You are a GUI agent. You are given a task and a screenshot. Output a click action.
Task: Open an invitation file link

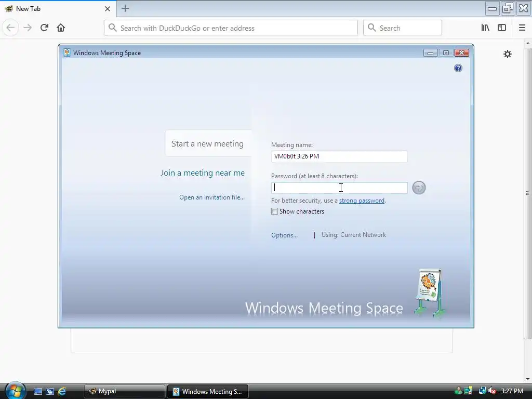[212, 197]
